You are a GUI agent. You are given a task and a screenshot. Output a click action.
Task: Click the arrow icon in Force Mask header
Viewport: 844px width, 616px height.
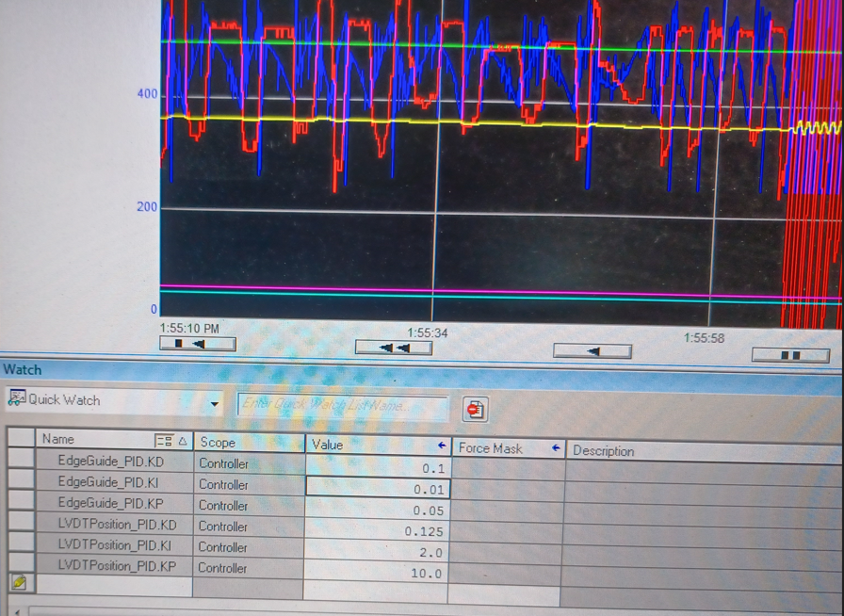(556, 448)
